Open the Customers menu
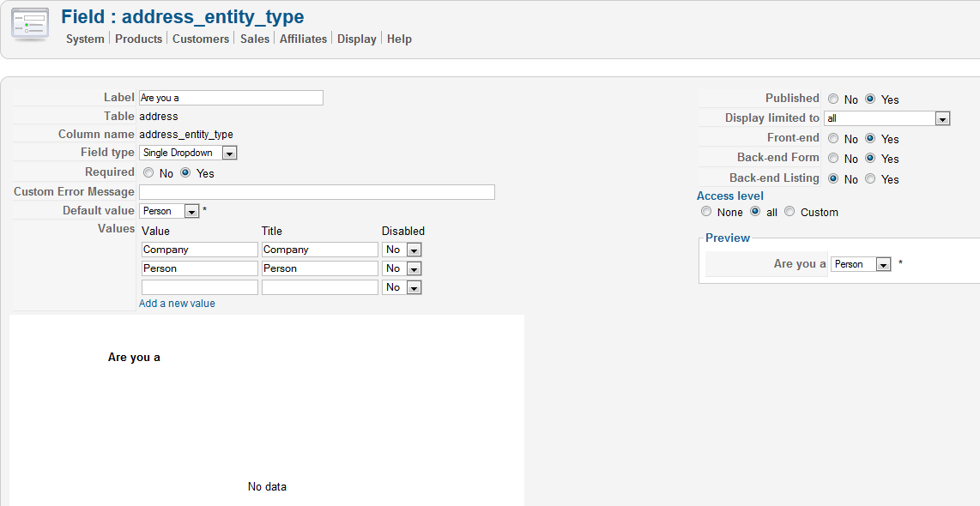Viewport: 980px width, 506px height. point(201,39)
